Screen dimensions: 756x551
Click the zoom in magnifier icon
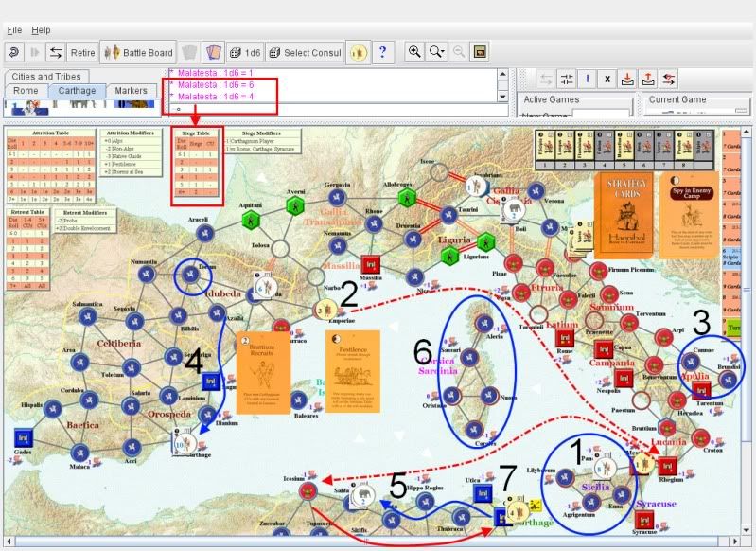[414, 52]
